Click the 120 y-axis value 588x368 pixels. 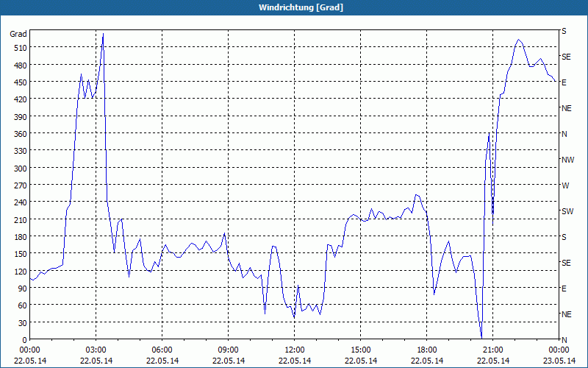(x=21, y=272)
